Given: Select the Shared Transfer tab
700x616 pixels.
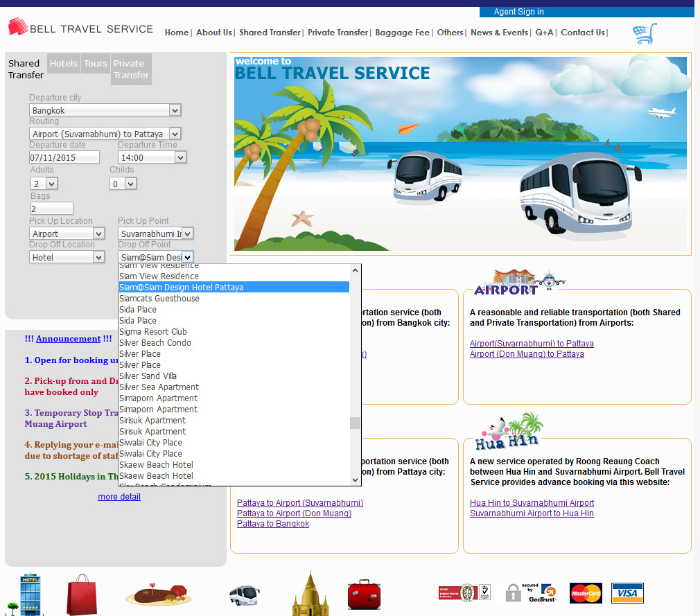Looking at the screenshot, I should click(x=26, y=69).
